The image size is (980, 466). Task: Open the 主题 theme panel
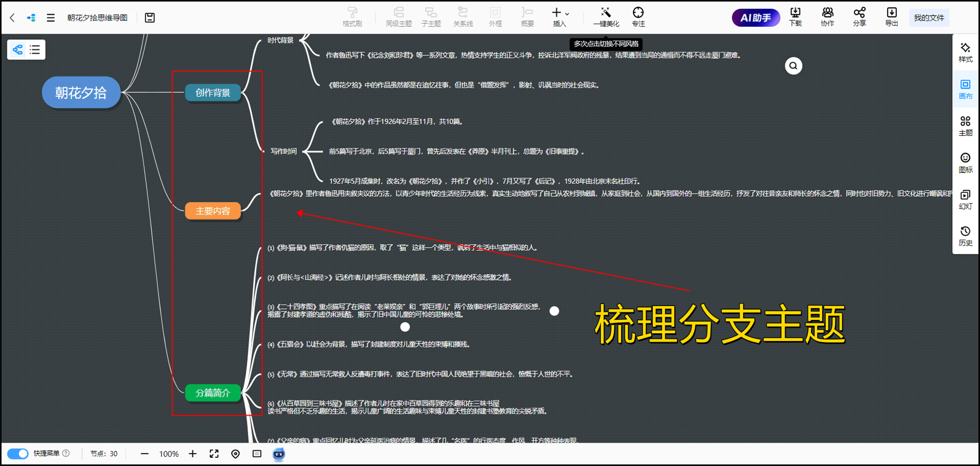click(x=965, y=126)
